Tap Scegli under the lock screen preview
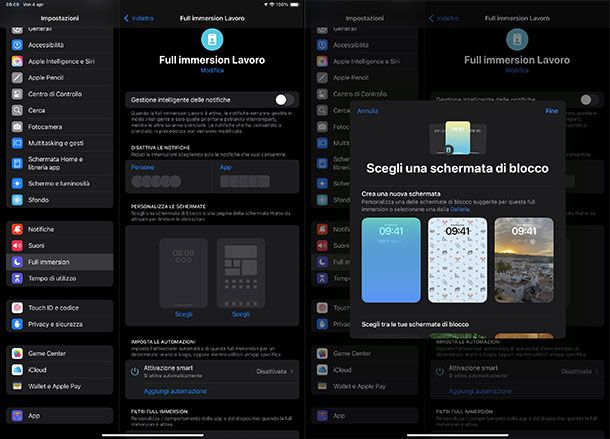610x439 pixels. click(184, 314)
